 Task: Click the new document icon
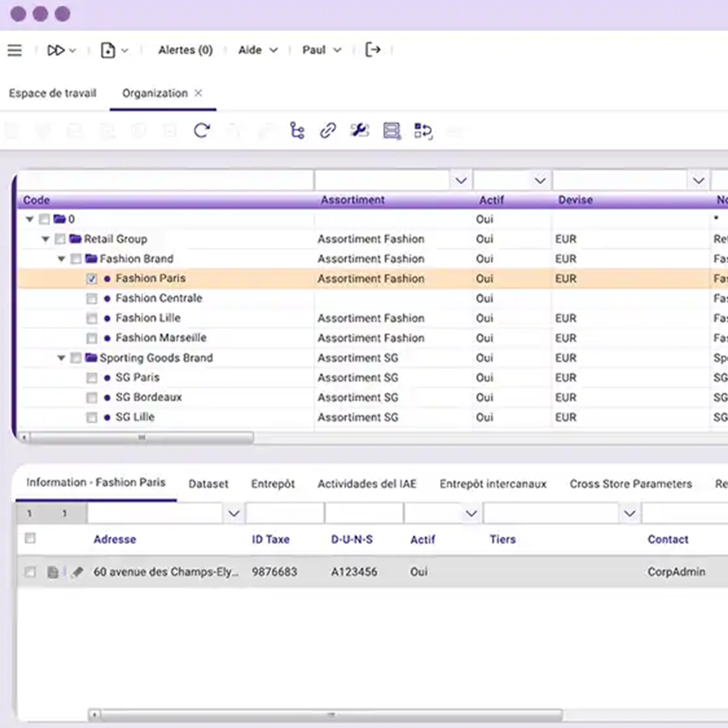coord(108,50)
